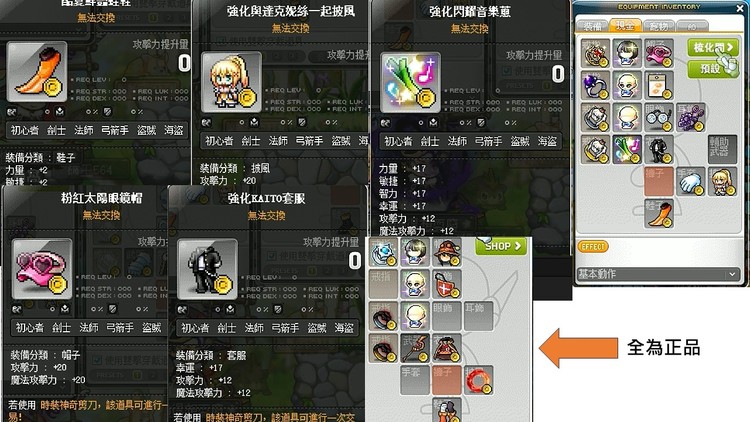
Task: Open the 梳化間 green button
Action: (x=713, y=48)
